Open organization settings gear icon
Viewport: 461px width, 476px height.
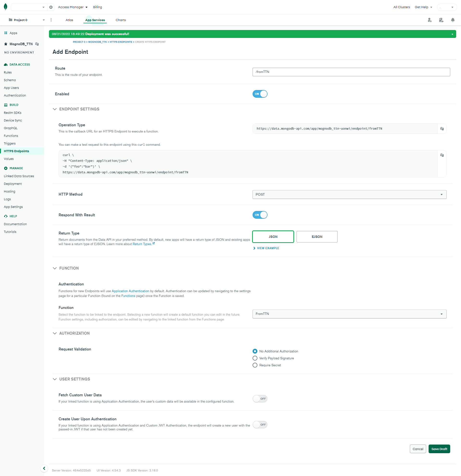51,7
